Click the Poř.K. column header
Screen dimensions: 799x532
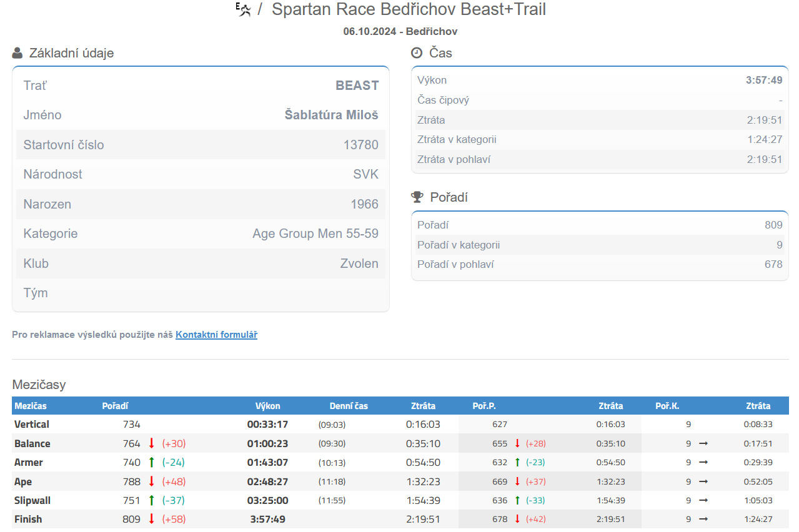[x=667, y=406]
